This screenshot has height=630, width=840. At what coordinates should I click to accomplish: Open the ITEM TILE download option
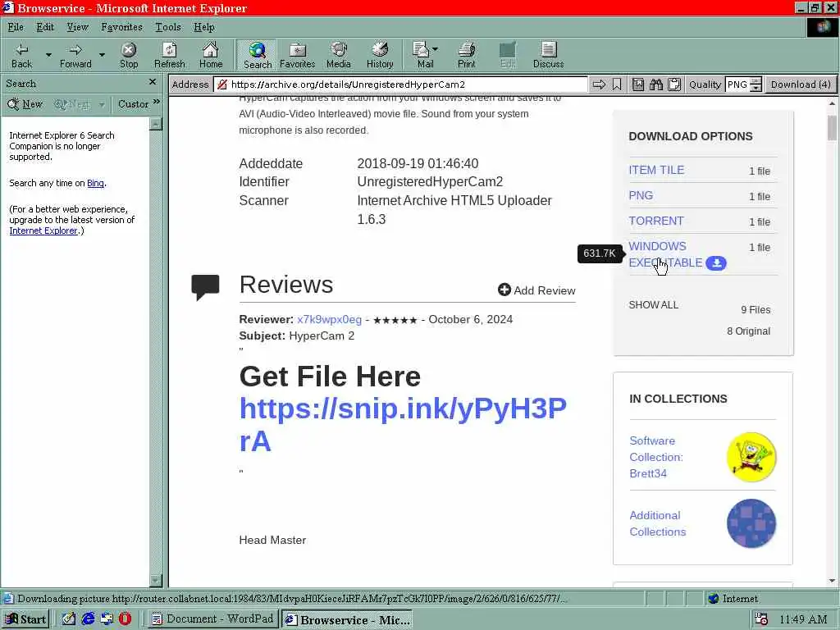pyautogui.click(x=656, y=170)
